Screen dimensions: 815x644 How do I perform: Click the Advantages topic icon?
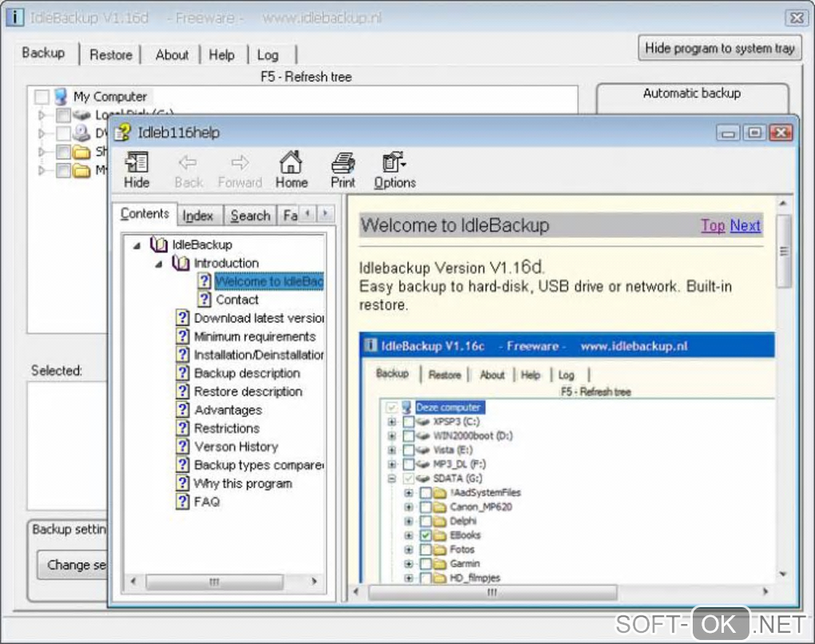[x=182, y=410]
